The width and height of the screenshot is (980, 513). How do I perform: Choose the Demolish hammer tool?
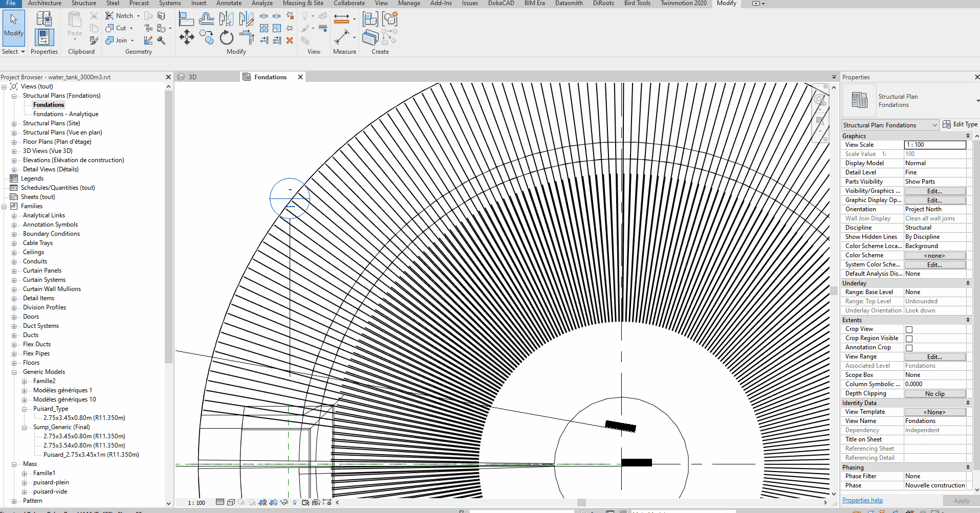point(161,40)
